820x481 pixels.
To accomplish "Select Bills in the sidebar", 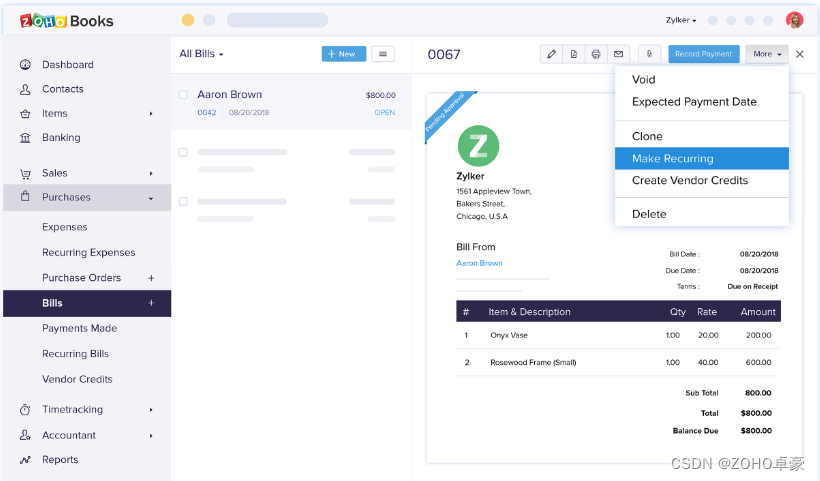I will 87,303.
